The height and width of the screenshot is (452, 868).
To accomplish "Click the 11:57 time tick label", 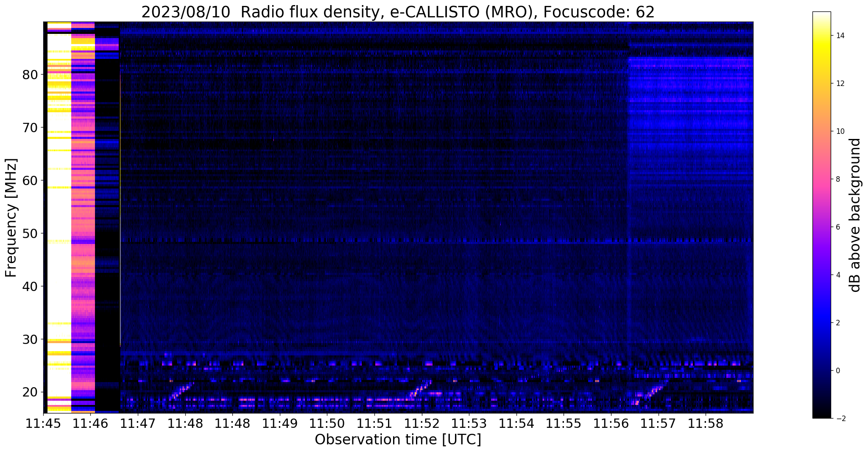I will pos(658,424).
